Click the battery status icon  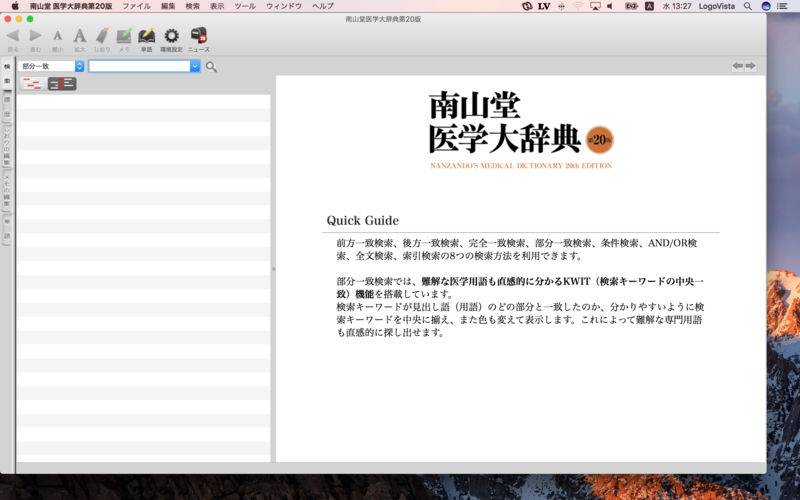[x=631, y=6]
